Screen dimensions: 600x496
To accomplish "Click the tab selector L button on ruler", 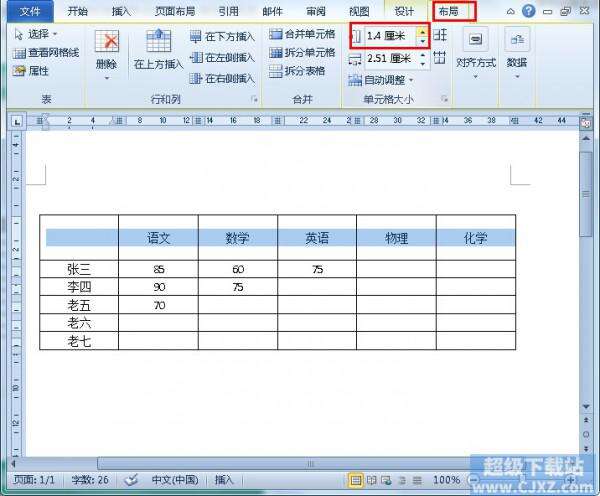I will (x=17, y=122).
